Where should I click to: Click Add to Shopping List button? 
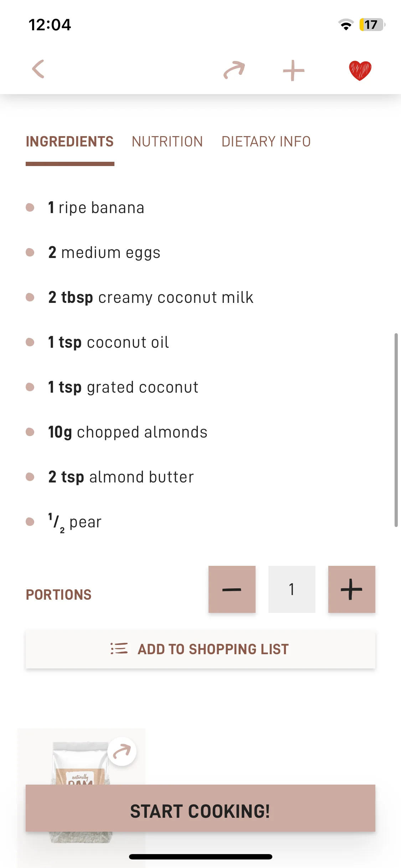(200, 649)
